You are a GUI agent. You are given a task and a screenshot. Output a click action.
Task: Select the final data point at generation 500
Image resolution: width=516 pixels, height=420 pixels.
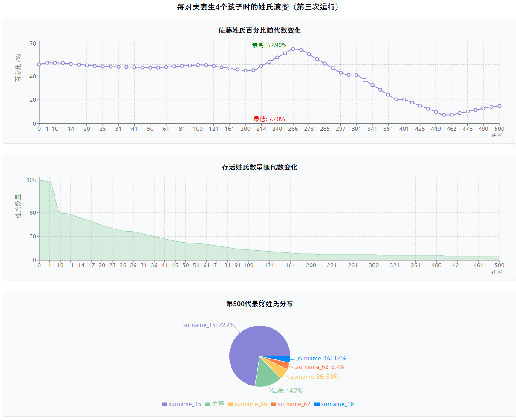tap(499, 106)
